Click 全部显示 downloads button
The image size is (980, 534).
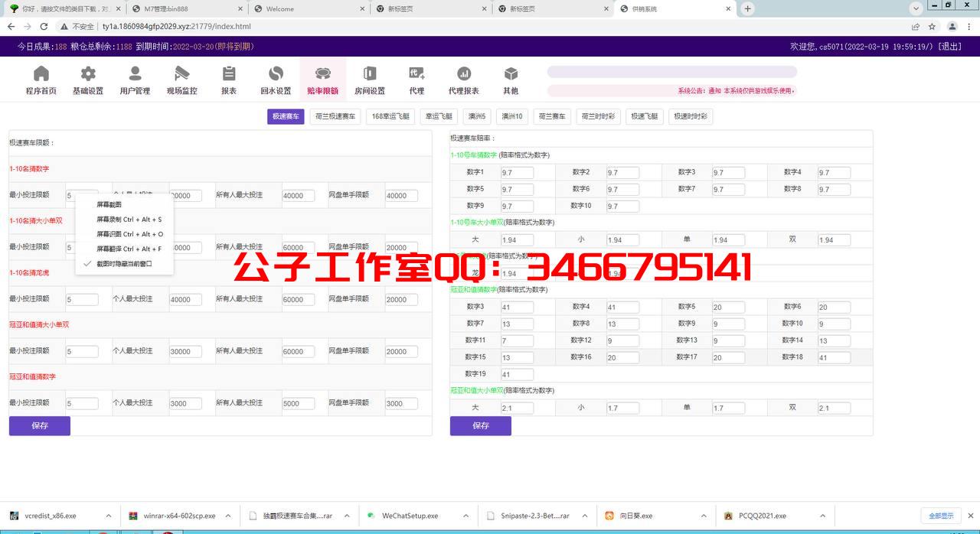point(941,516)
